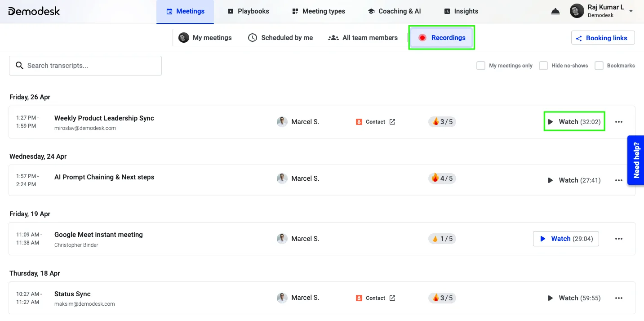Watch the Status Sync recording
This screenshot has width=644, height=321.
point(574,298)
